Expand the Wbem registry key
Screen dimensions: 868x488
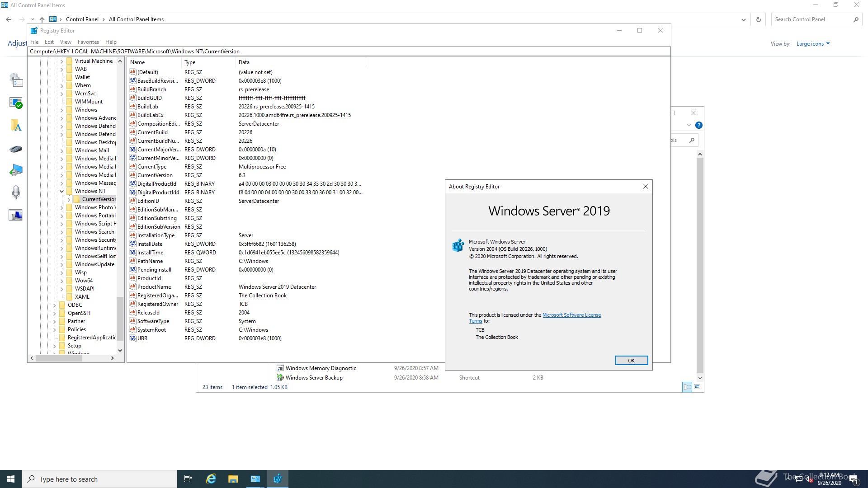pos(62,85)
